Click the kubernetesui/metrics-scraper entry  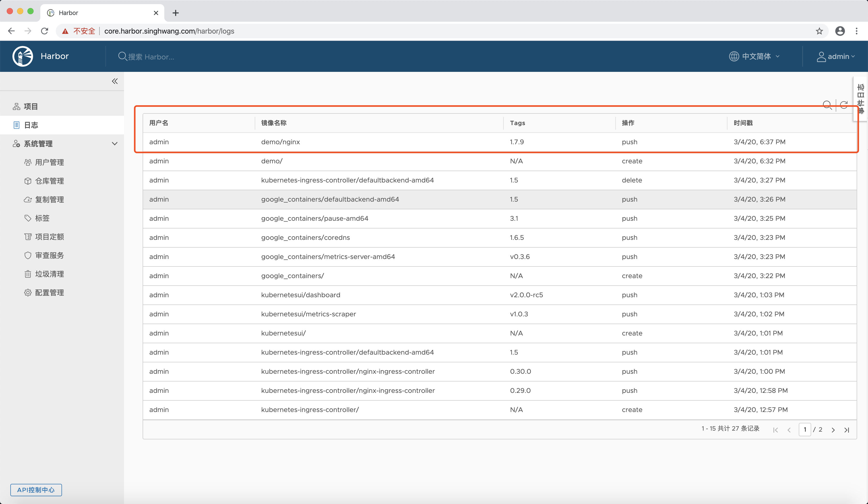(308, 314)
